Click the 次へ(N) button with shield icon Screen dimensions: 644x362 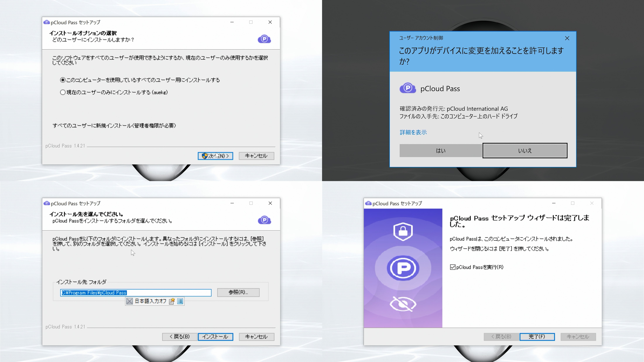215,156
